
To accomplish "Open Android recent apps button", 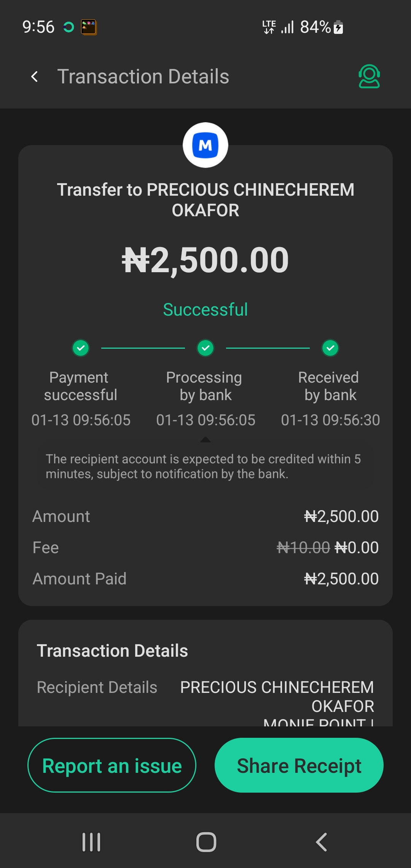I will 91,842.
